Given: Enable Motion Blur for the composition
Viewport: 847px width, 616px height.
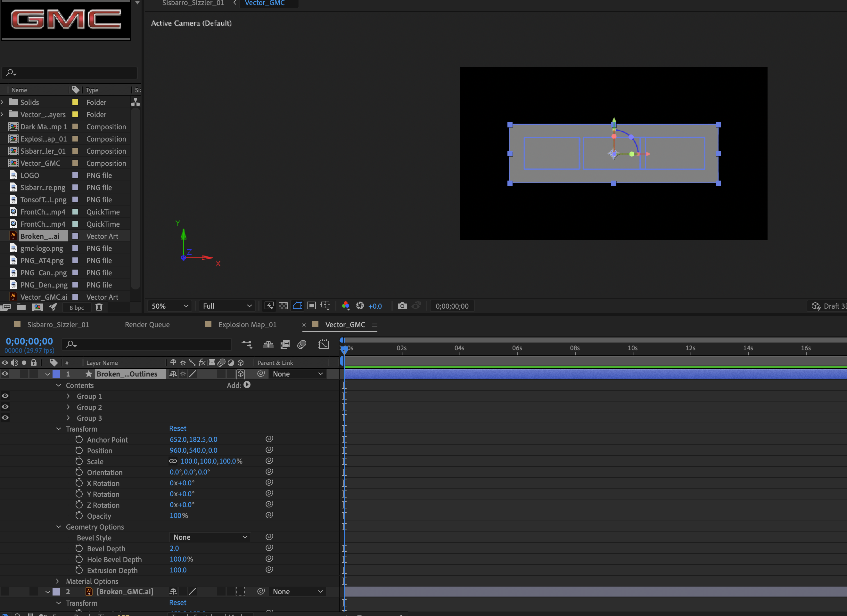Looking at the screenshot, I should click(x=302, y=344).
